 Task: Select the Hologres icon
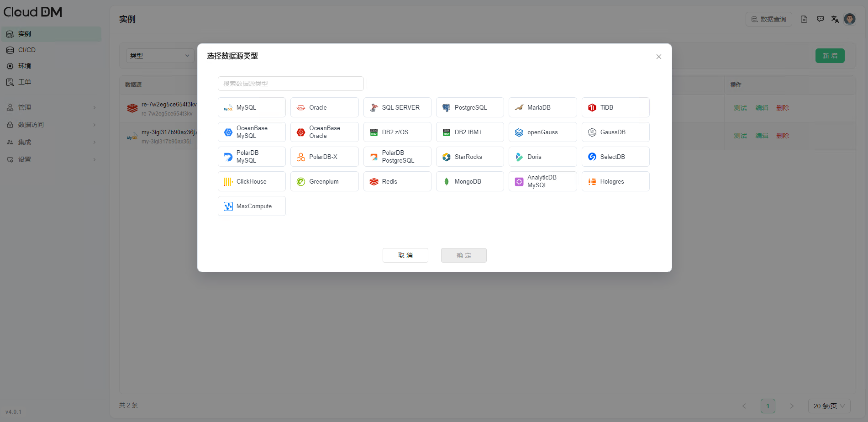point(592,182)
